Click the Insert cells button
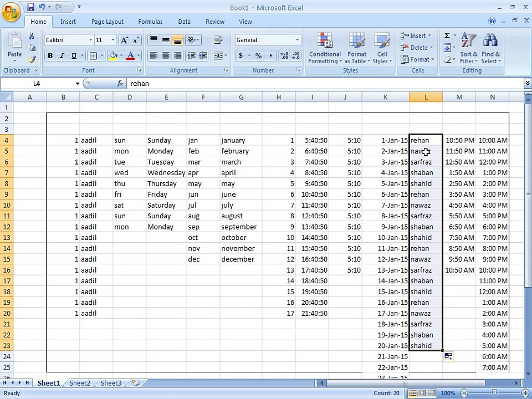This screenshot has width=532, height=399. [x=416, y=35]
